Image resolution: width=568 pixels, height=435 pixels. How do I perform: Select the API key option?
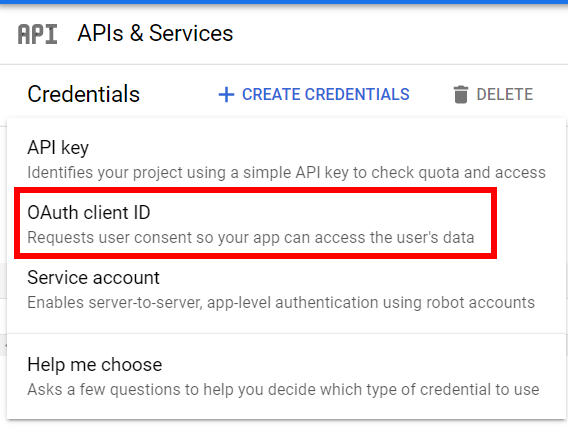(x=286, y=159)
